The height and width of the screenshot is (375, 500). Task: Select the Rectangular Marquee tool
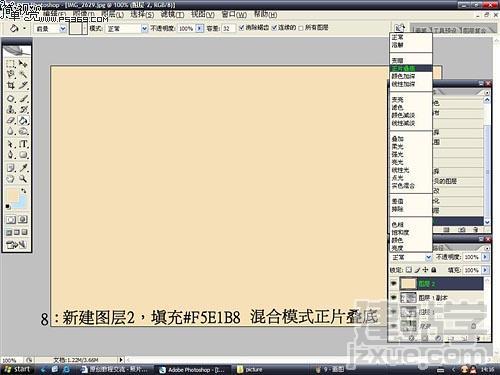tap(11, 63)
